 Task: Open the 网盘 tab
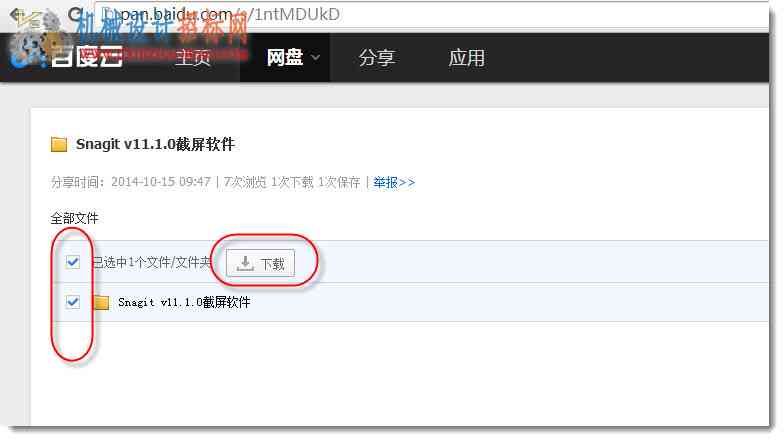(284, 58)
